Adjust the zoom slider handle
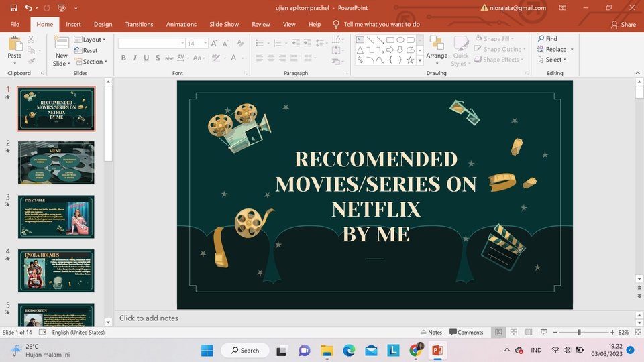Screen dimensions: 644x362 point(579,333)
